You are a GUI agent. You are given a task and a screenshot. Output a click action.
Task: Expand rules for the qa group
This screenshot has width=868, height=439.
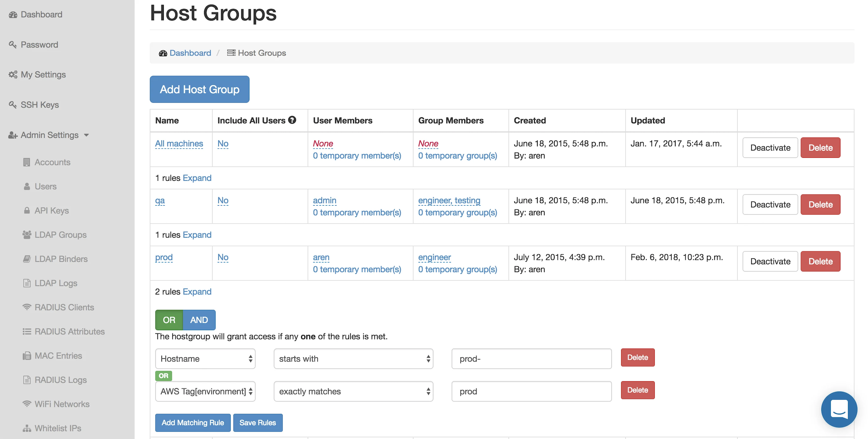[x=197, y=235]
